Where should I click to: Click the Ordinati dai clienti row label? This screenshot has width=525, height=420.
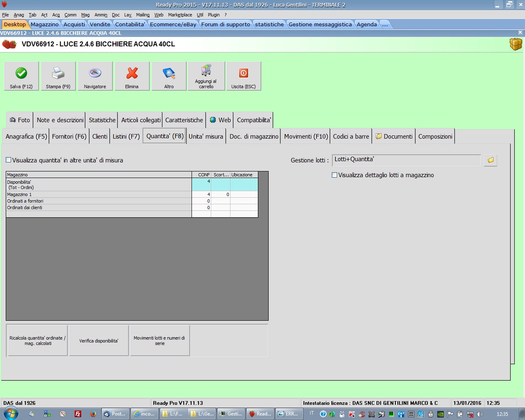pos(99,208)
